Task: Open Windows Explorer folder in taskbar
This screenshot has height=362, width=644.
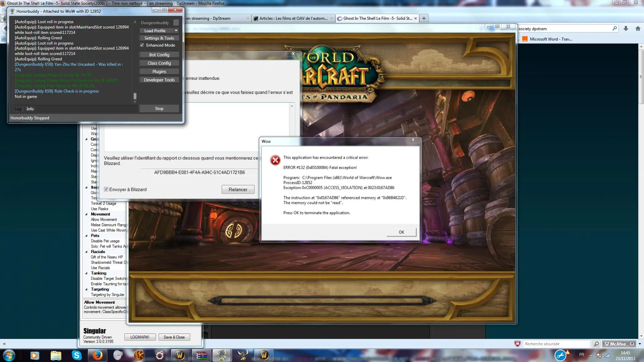Action: 56,355
